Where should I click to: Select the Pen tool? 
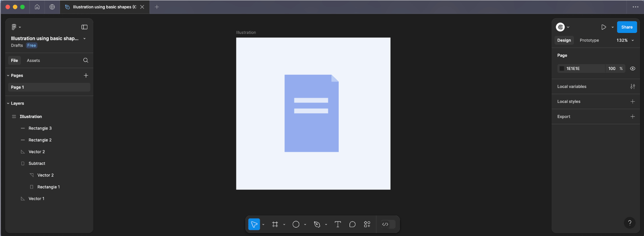(x=317, y=224)
